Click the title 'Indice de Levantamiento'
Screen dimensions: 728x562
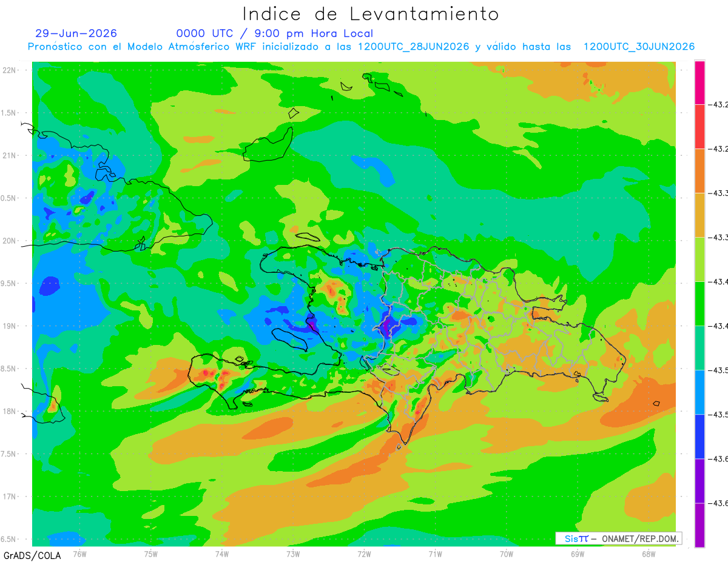pyautogui.click(x=371, y=14)
